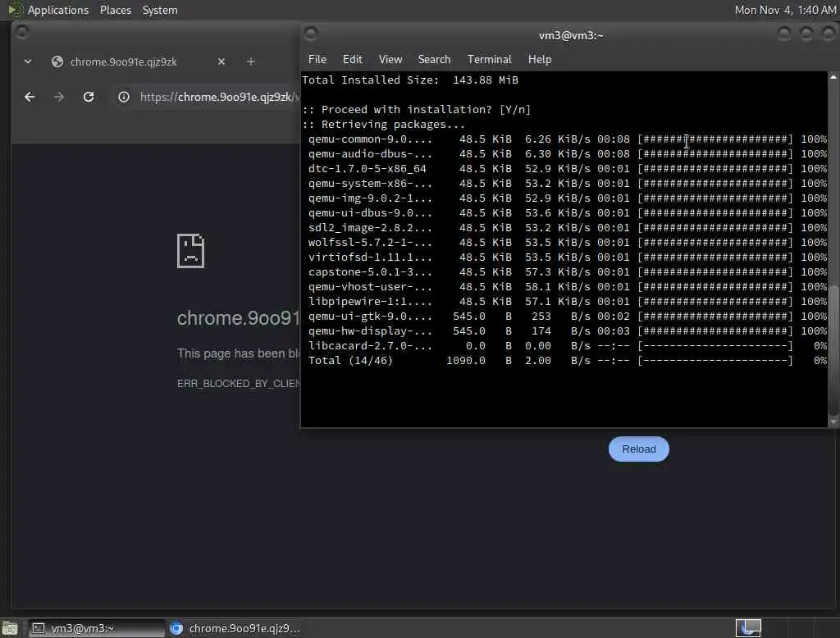The width and height of the screenshot is (840, 638).
Task: Click the forward arrow in Chrome
Action: tap(59, 97)
